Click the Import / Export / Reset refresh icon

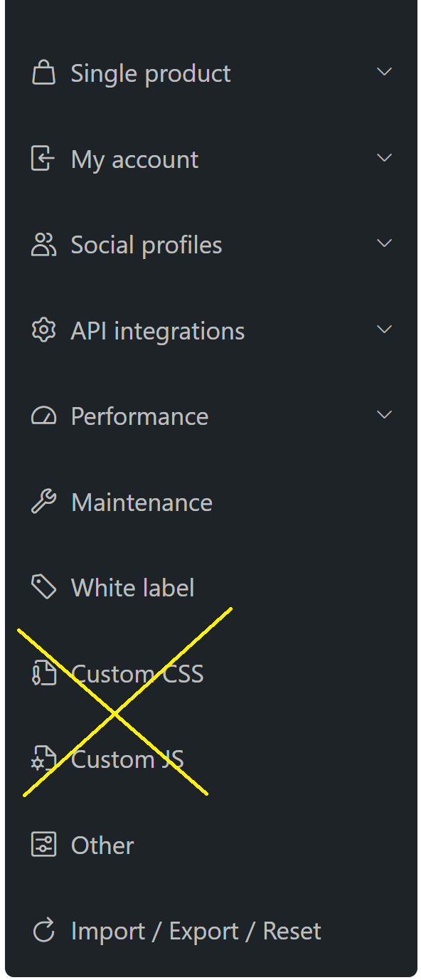click(44, 931)
